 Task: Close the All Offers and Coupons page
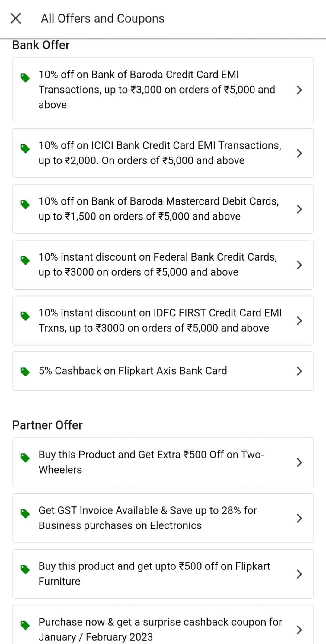(16, 18)
